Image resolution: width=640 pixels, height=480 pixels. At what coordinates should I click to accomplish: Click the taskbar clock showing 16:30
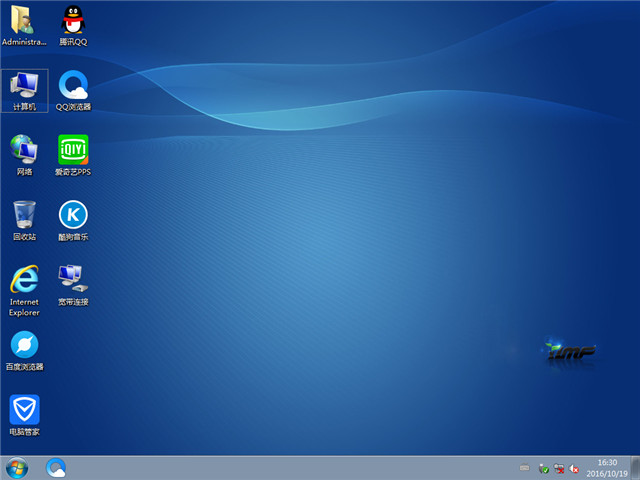(608, 467)
